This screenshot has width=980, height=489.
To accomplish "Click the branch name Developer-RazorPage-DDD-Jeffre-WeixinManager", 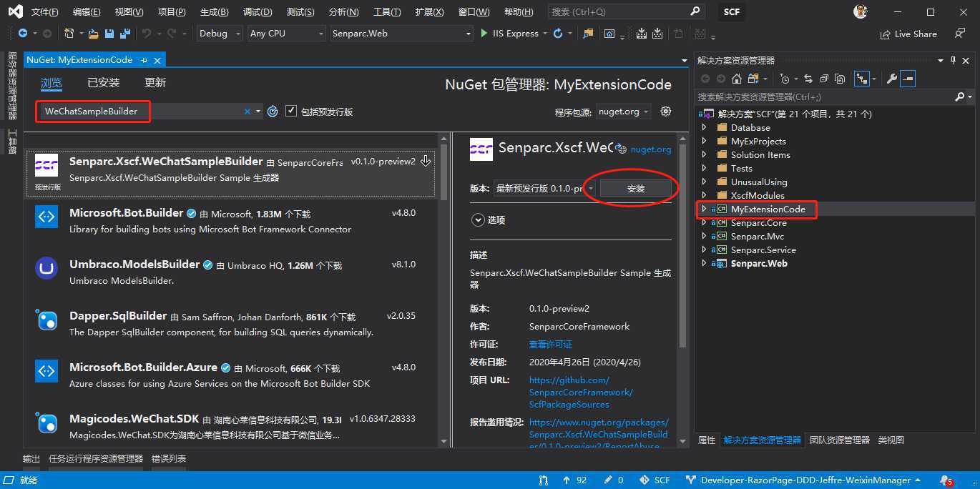I will (x=805, y=480).
